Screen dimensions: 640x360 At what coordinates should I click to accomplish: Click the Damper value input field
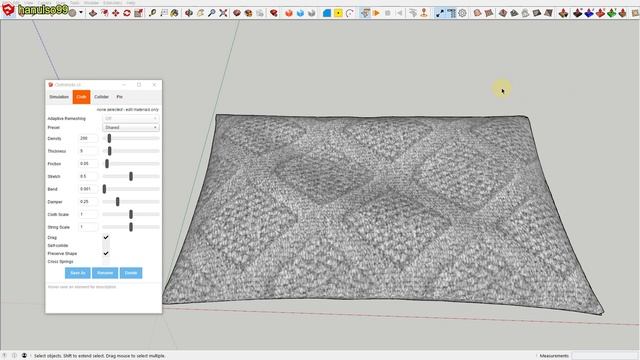[88, 202]
